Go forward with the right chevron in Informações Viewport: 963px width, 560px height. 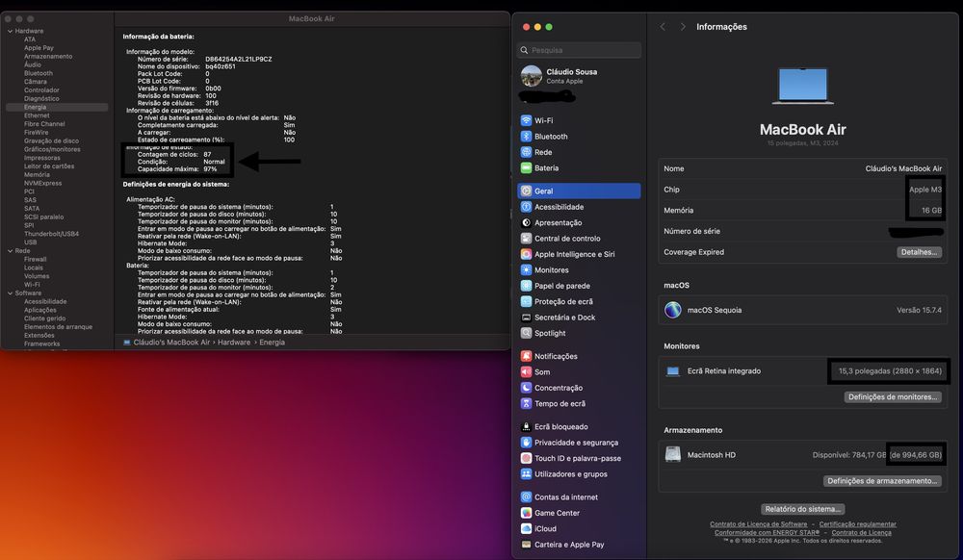point(683,27)
